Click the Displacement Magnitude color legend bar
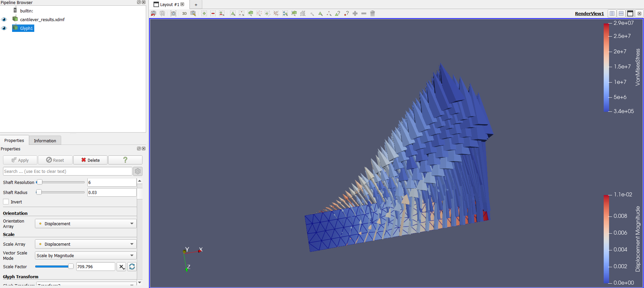Screen dimensions: 644x288 [x=606, y=239]
